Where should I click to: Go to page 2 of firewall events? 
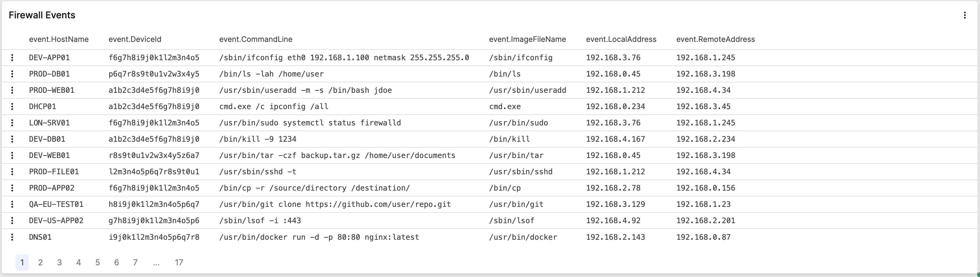(x=41, y=262)
